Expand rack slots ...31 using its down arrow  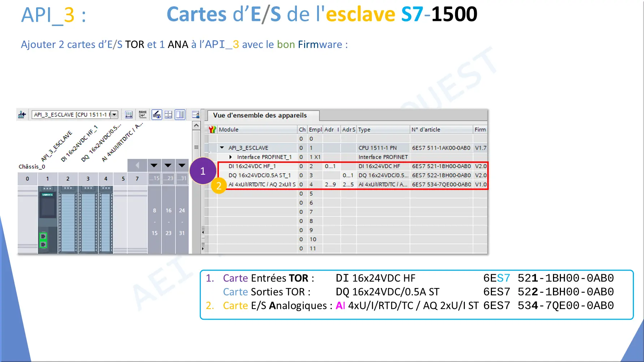tap(182, 166)
